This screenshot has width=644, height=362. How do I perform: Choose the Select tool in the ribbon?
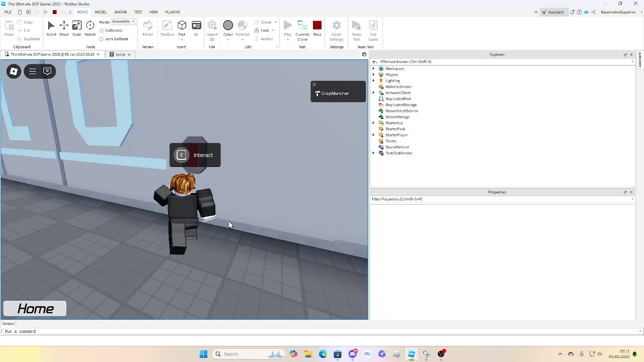pos(51,29)
